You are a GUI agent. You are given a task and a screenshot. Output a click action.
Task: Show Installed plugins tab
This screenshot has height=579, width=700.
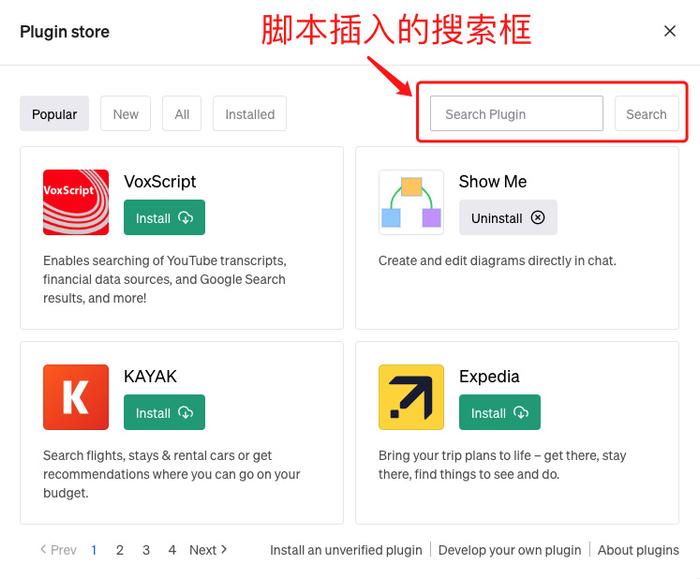(250, 114)
